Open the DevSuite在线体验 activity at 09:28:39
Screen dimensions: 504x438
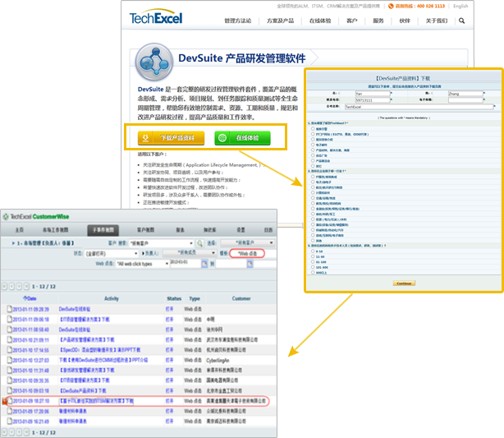point(75,309)
